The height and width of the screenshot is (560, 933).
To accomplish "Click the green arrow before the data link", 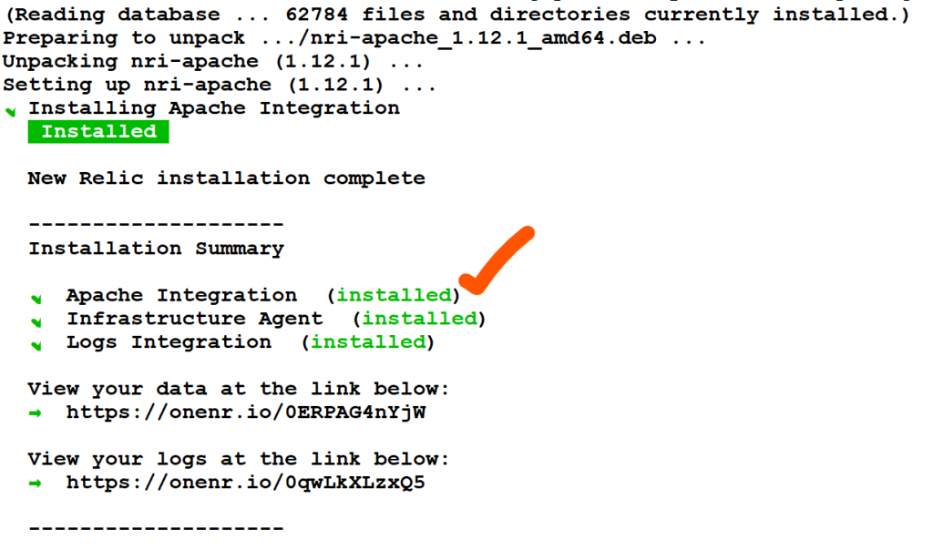I will [x=35, y=412].
